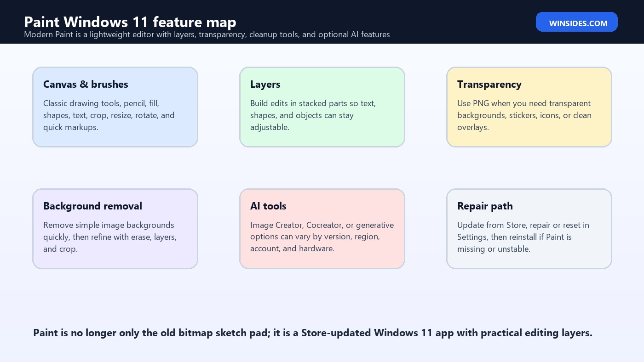Image resolution: width=644 pixels, height=362 pixels.
Task: Click the 'Paint Windows 11 feature map' title
Action: point(130,22)
